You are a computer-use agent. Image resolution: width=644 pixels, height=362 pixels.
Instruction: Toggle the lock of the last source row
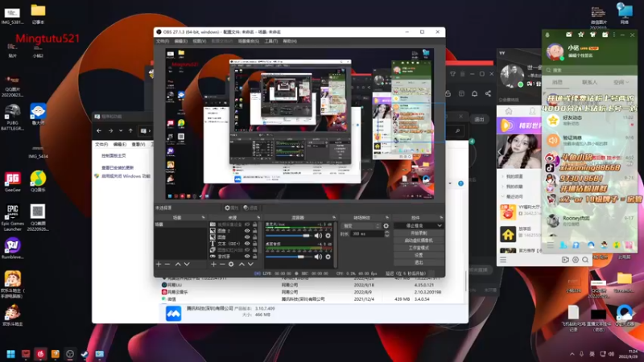click(254, 256)
